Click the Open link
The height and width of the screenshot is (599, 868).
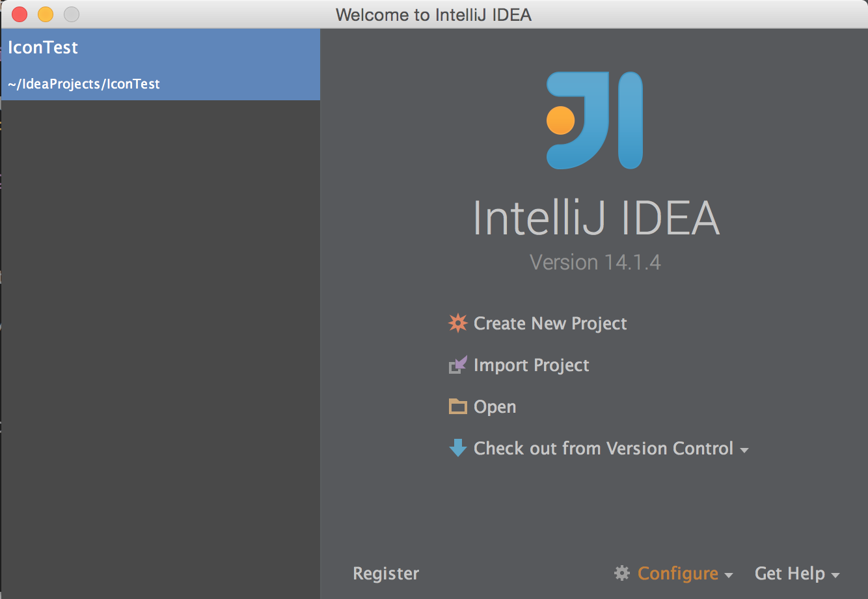495,407
